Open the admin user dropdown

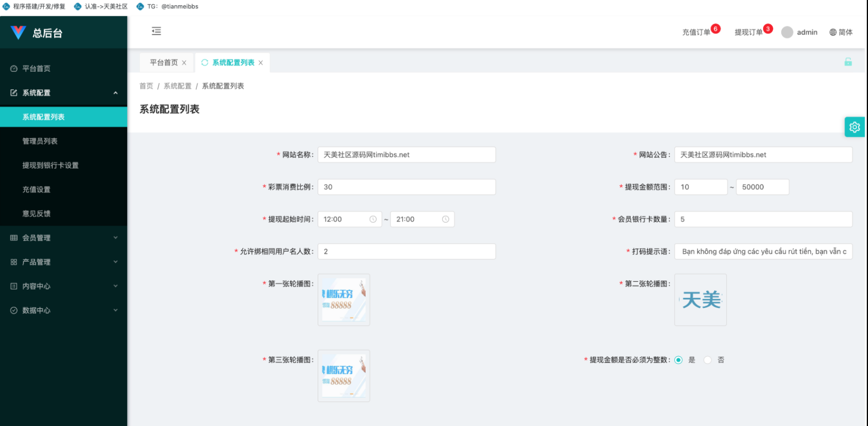[x=800, y=32]
